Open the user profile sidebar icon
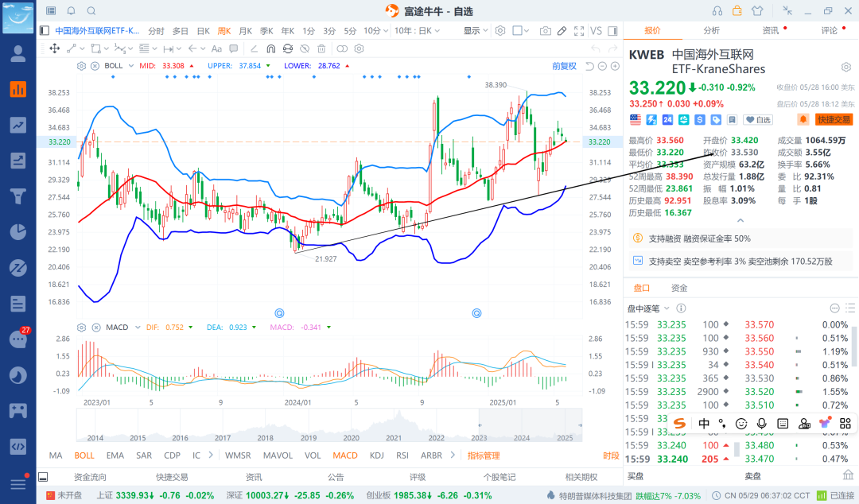Image resolution: width=859 pixels, height=504 pixels. click(x=18, y=53)
